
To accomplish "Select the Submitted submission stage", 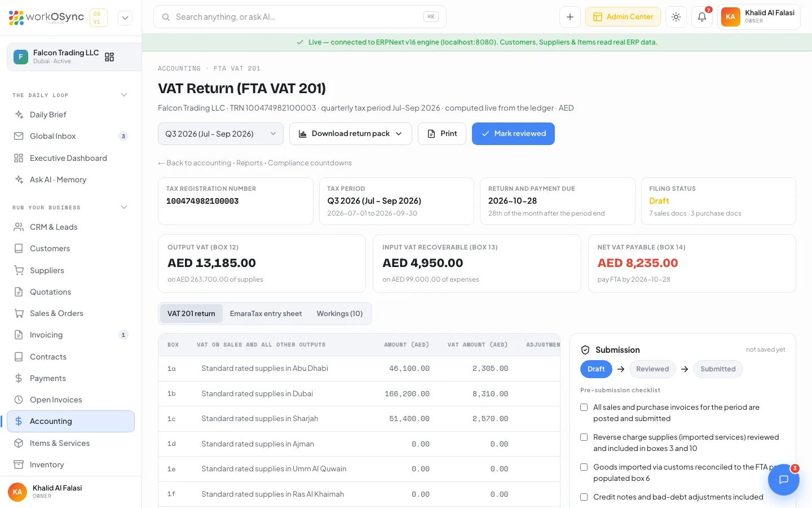I will (x=718, y=369).
